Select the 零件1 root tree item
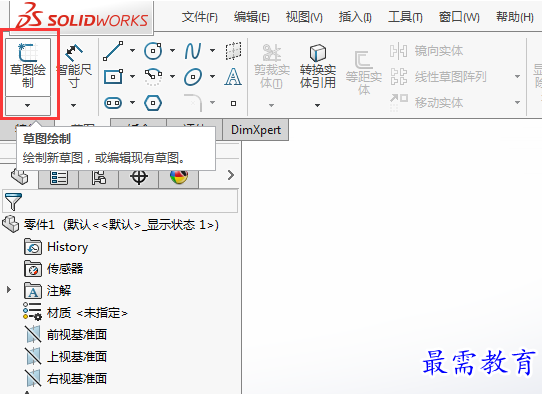 click(111, 225)
